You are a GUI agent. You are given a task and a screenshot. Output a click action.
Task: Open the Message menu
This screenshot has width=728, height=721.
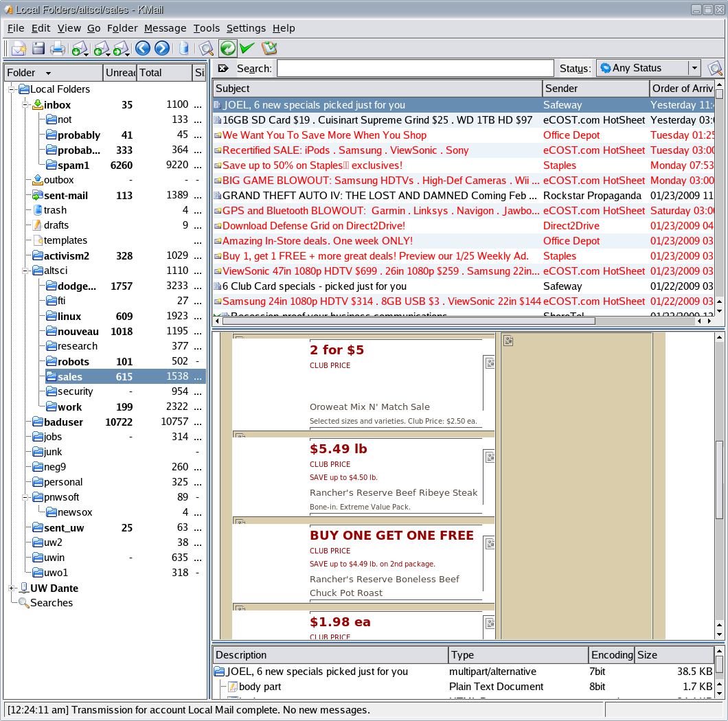tap(166, 28)
